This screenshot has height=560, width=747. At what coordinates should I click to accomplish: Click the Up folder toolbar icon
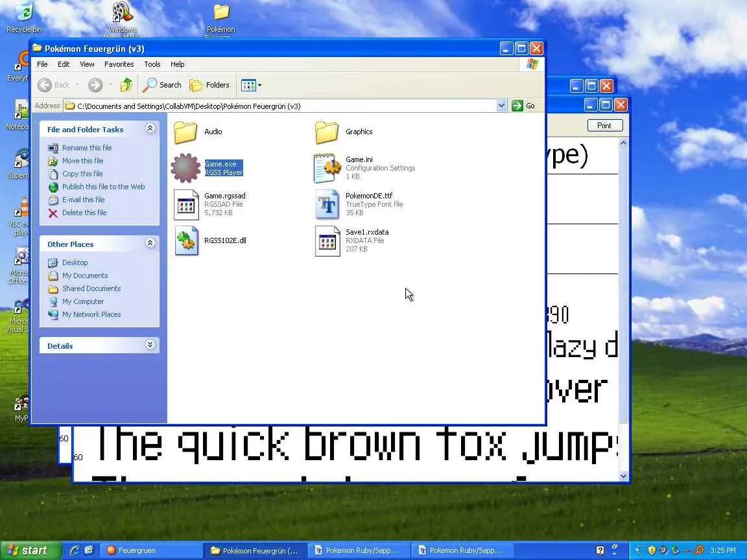point(126,86)
